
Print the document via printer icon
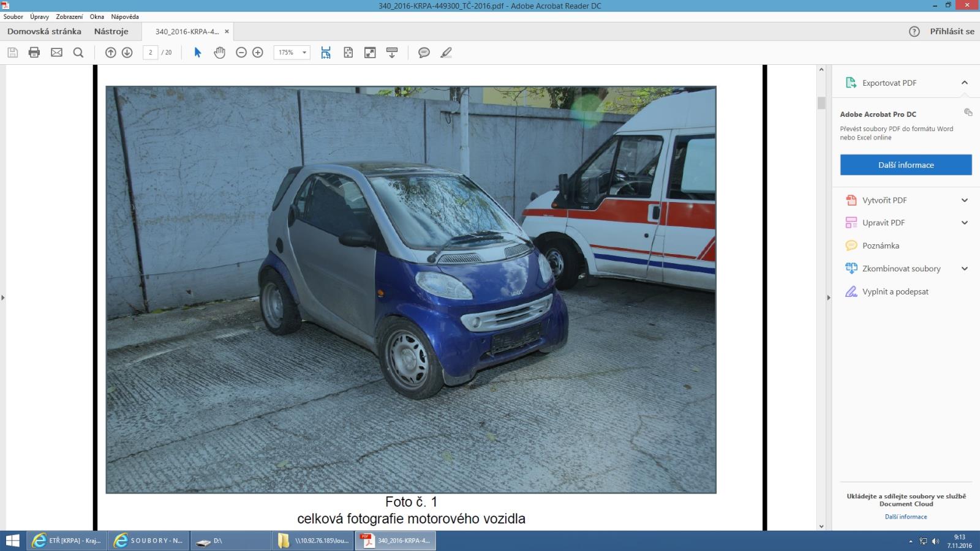click(34, 53)
